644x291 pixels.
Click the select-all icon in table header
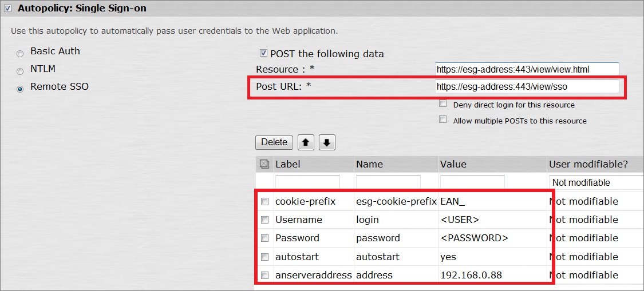pos(264,164)
